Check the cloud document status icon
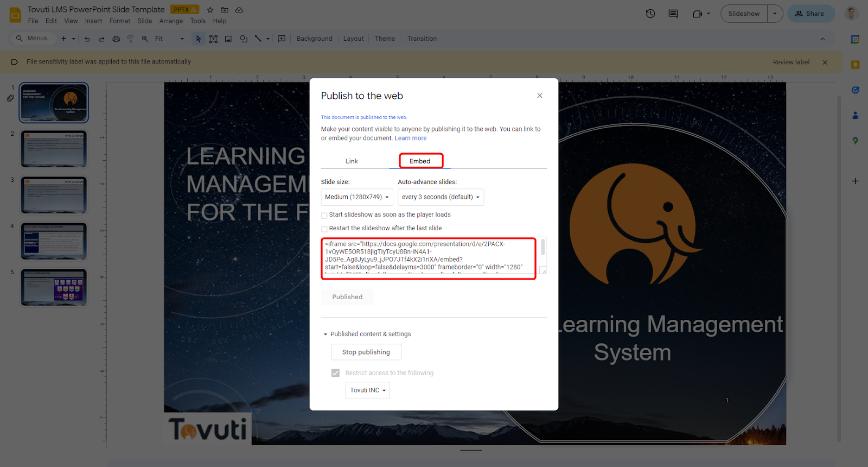Screen dimensions: 868x467 239,10
